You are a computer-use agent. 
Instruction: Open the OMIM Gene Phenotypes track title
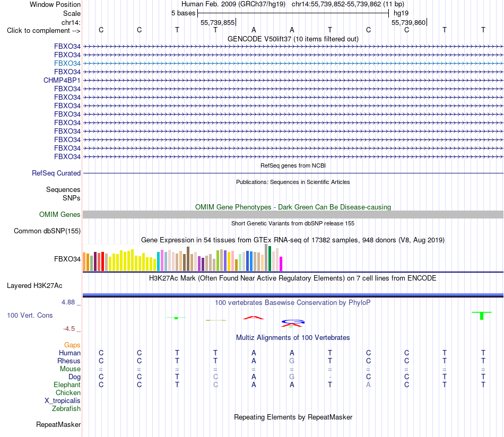(x=293, y=207)
